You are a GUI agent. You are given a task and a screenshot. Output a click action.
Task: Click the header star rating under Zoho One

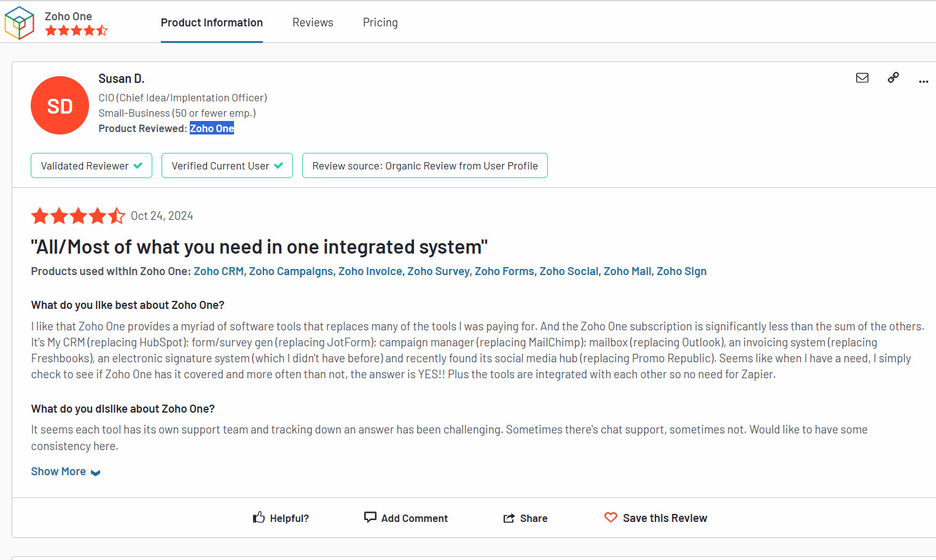click(76, 30)
